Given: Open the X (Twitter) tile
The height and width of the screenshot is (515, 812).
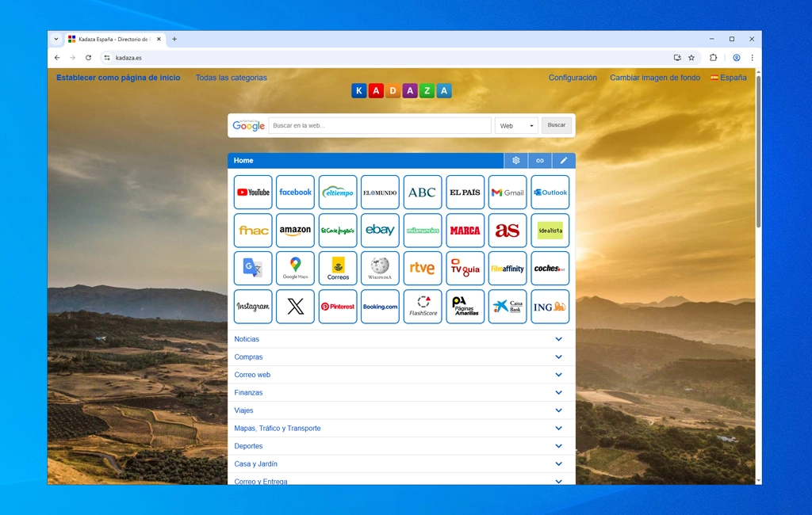Looking at the screenshot, I should (295, 307).
